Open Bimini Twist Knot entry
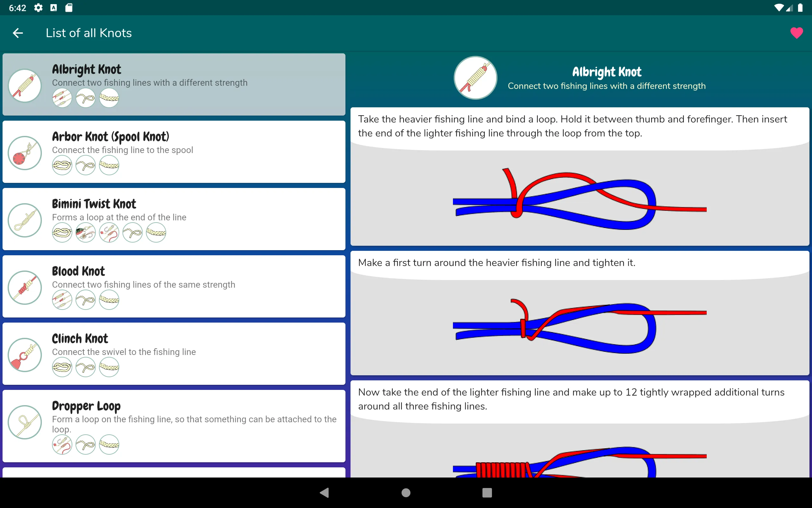Screen dimensions: 812x508 click(x=174, y=219)
